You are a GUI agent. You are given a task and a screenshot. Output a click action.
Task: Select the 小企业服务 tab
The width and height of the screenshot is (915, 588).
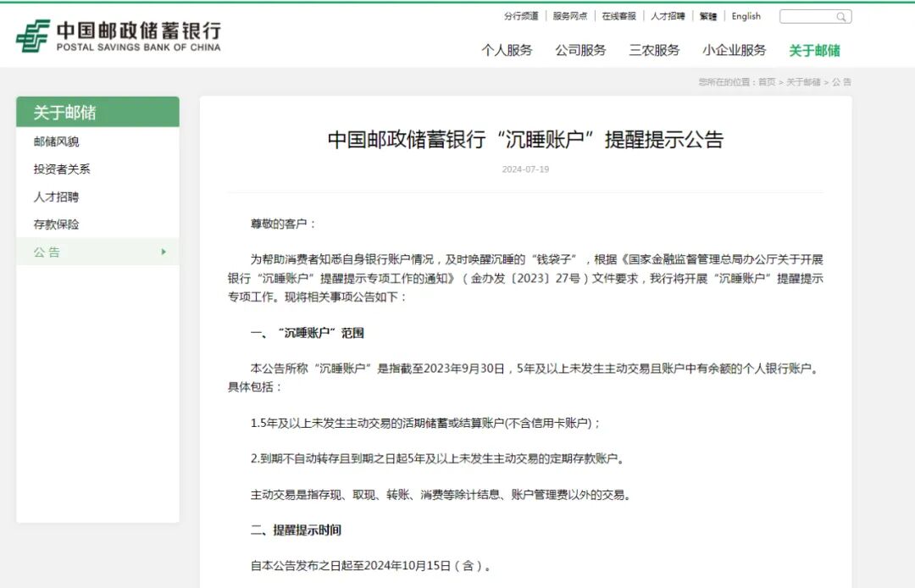click(x=734, y=51)
